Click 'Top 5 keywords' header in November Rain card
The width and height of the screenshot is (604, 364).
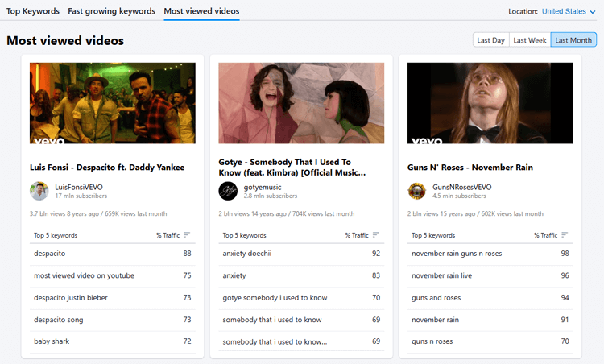click(433, 235)
